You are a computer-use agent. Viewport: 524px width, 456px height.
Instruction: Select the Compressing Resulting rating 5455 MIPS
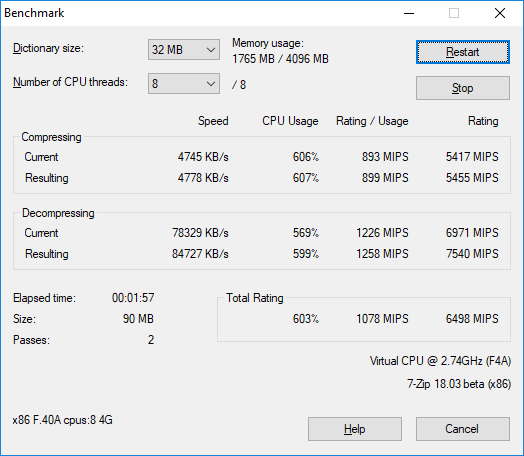point(472,178)
